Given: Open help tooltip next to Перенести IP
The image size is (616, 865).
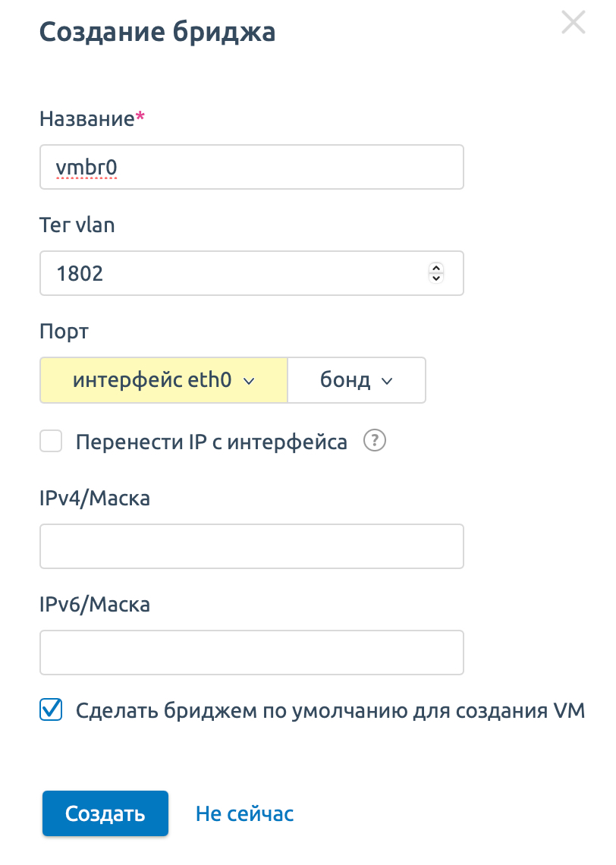Looking at the screenshot, I should point(375,441).
